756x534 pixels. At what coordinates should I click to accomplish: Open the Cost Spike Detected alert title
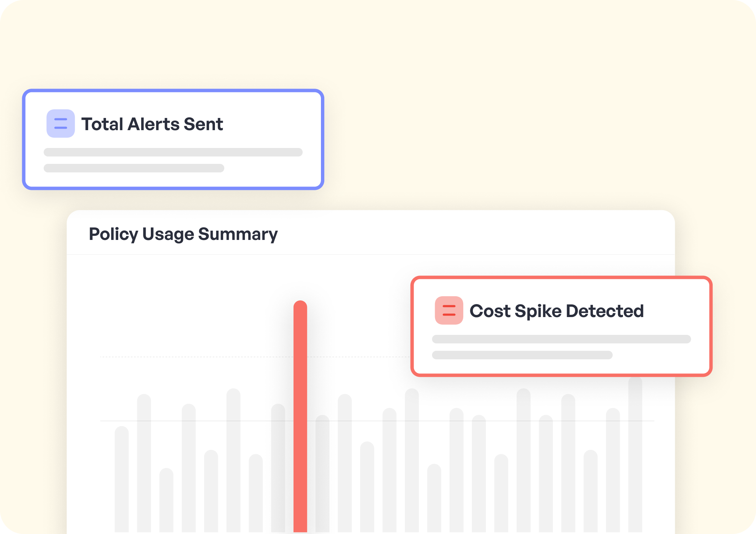point(556,311)
